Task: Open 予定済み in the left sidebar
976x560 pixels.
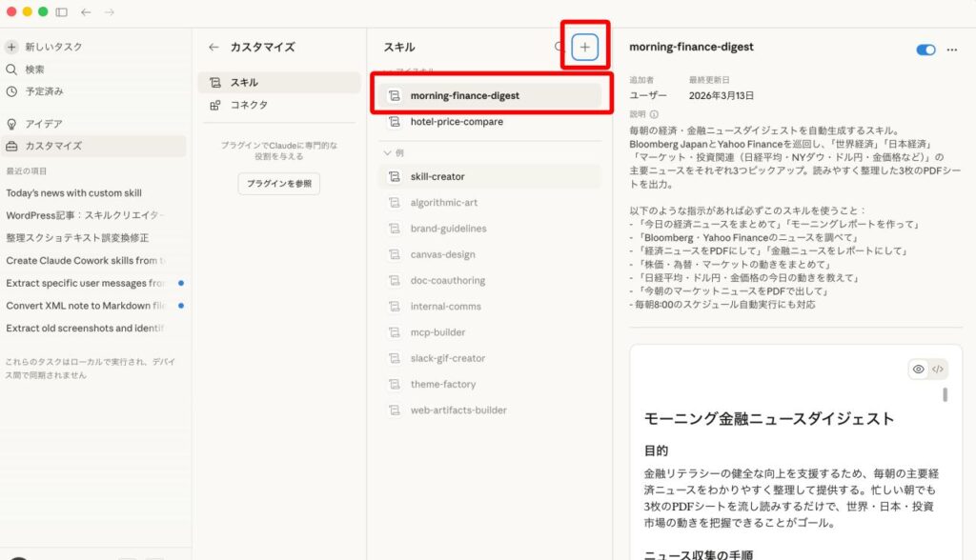Action: pyautogui.click(x=45, y=91)
